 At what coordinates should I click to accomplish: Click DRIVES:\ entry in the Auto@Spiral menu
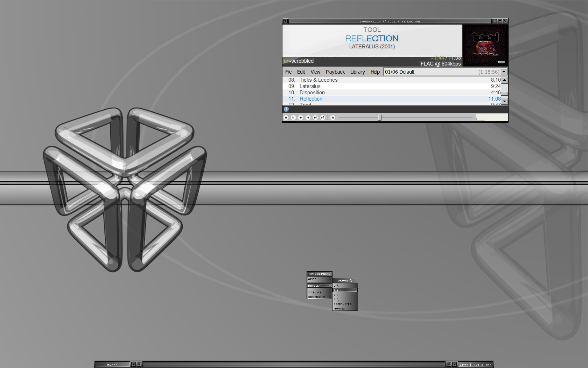tap(319, 286)
